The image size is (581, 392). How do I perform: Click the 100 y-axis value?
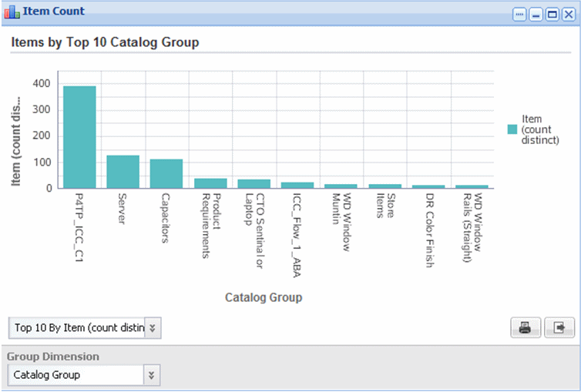click(x=42, y=162)
